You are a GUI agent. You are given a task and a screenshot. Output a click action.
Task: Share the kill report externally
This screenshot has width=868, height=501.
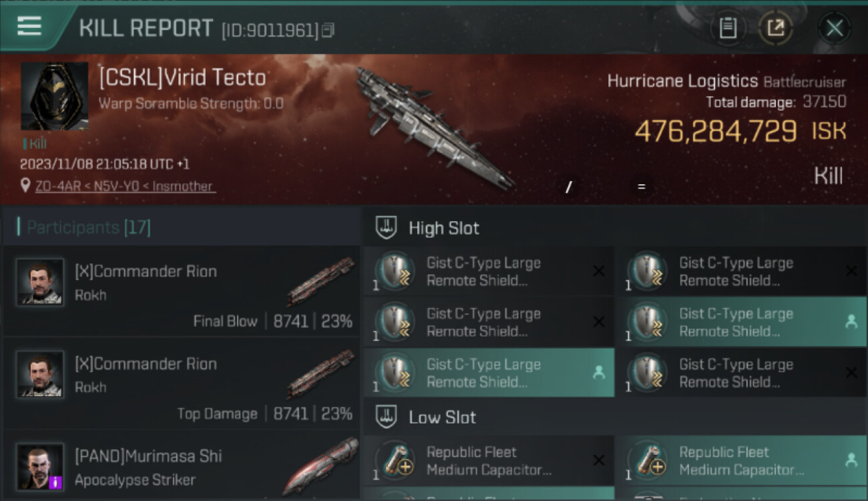775,28
